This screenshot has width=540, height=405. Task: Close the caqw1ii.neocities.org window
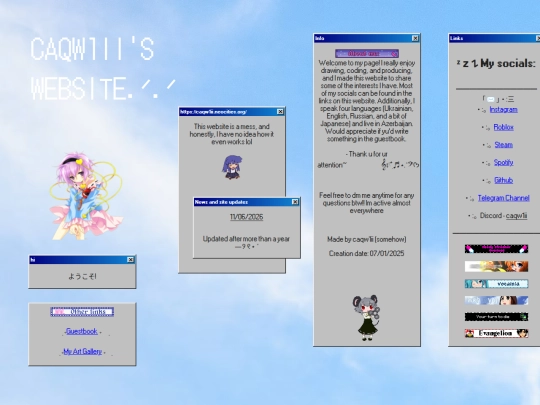point(280,112)
